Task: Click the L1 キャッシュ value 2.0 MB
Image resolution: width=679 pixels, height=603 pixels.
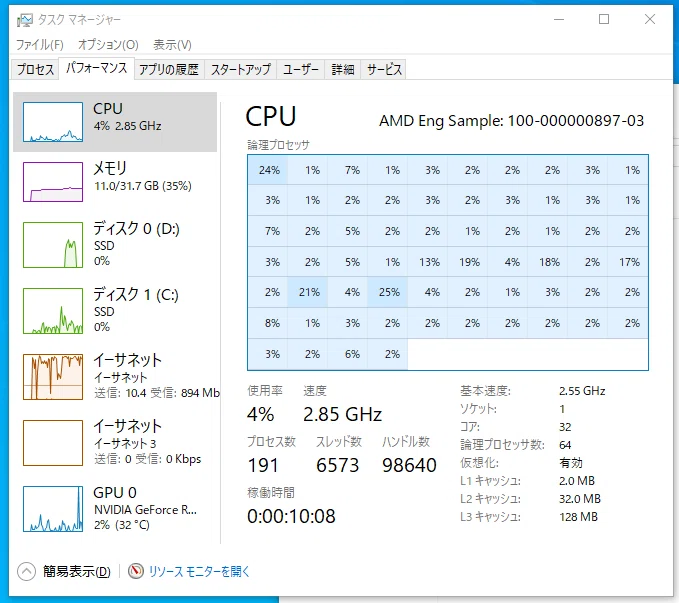Action: [577, 481]
